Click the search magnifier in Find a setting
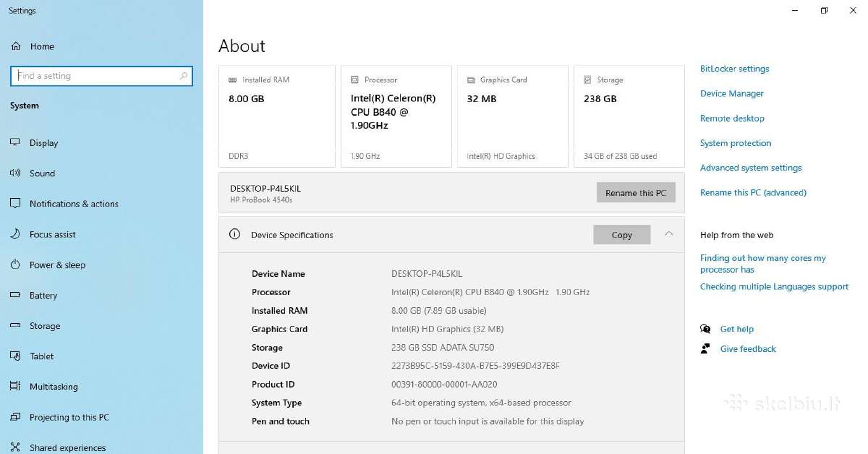Image resolution: width=868 pixels, height=454 pixels. (184, 76)
